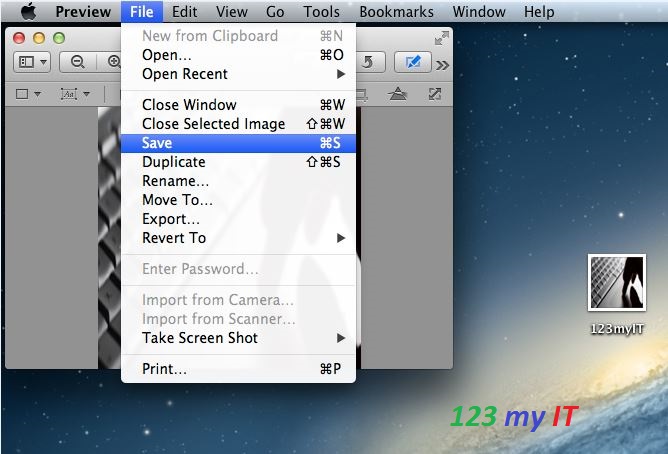Click Print… in the File menu

164,369
